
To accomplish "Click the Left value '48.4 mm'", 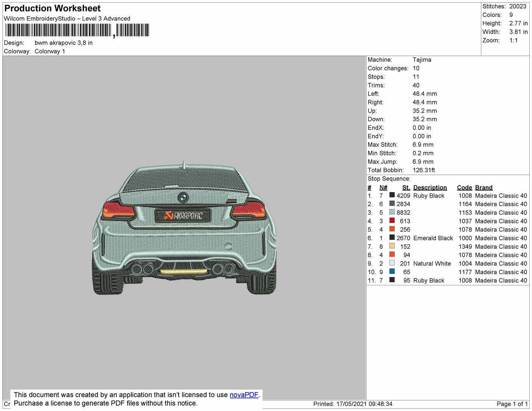I will 424,93.
